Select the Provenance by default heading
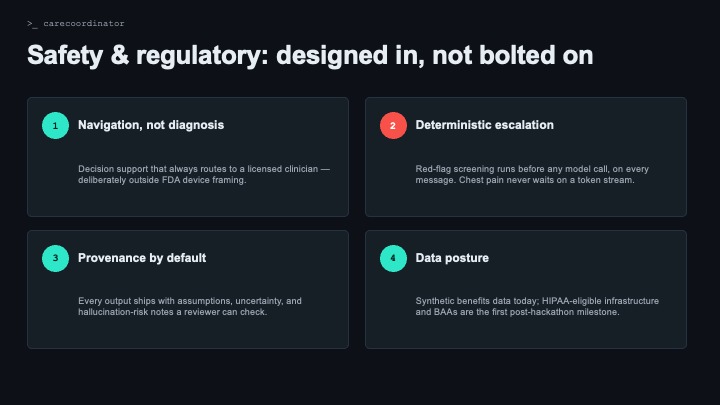The image size is (720, 405). [x=142, y=258]
